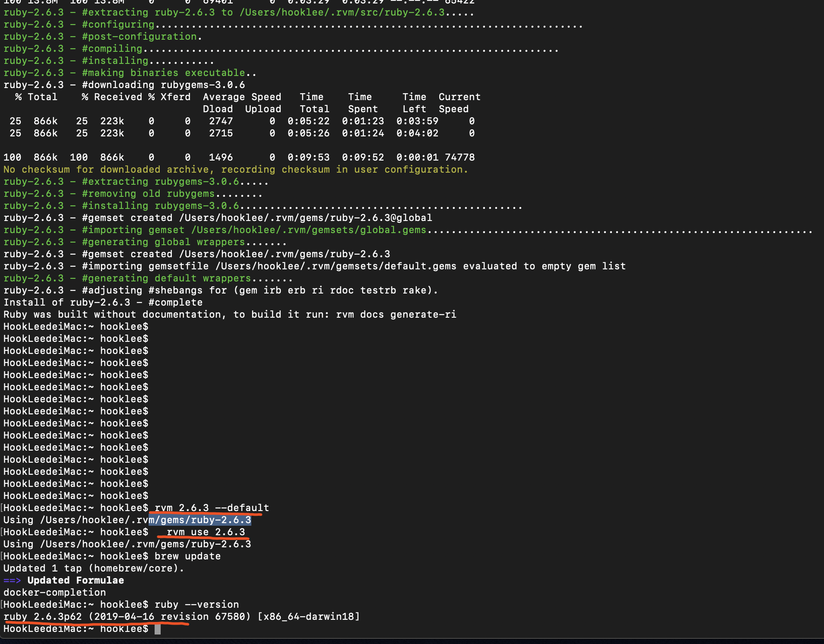Click the docker-completion formula name
824x644 pixels.
[54, 593]
